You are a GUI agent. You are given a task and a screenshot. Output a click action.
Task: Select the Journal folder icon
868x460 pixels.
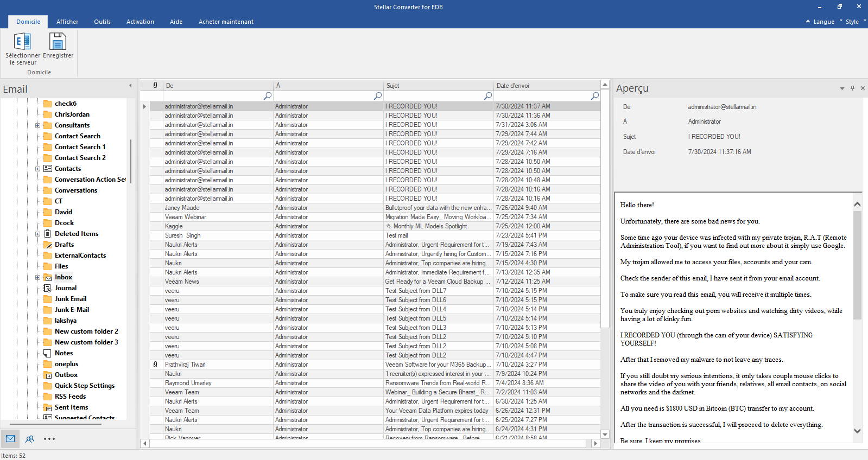48,288
